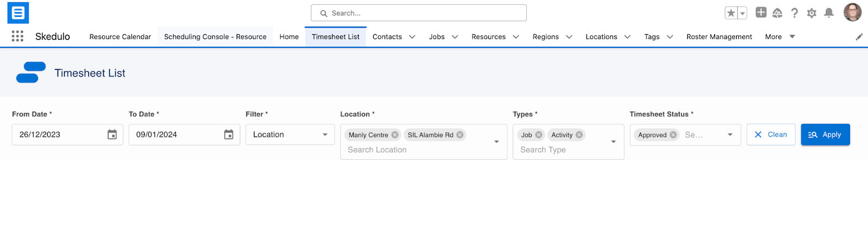Viewport: 868px width, 238px height.
Task: Remove the Activity type pill
Action: (579, 135)
